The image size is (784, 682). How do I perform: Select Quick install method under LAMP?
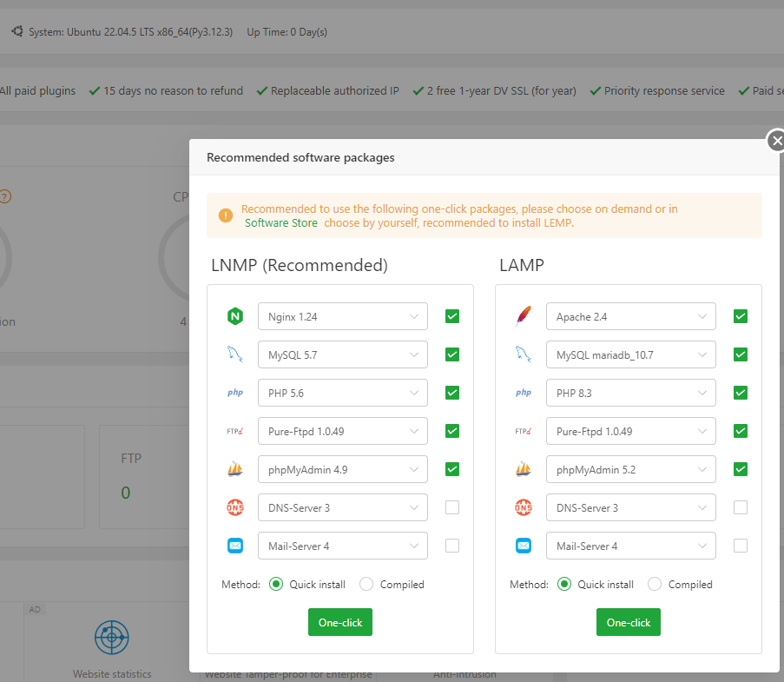564,585
